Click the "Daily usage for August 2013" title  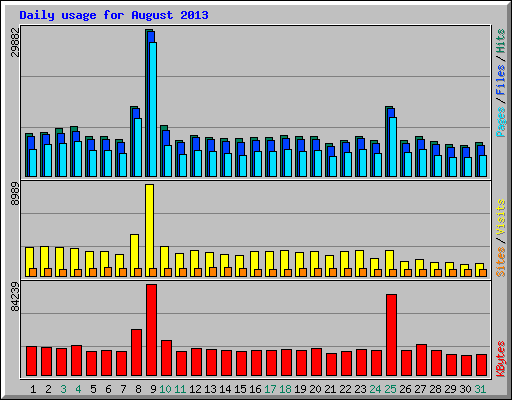point(114,15)
